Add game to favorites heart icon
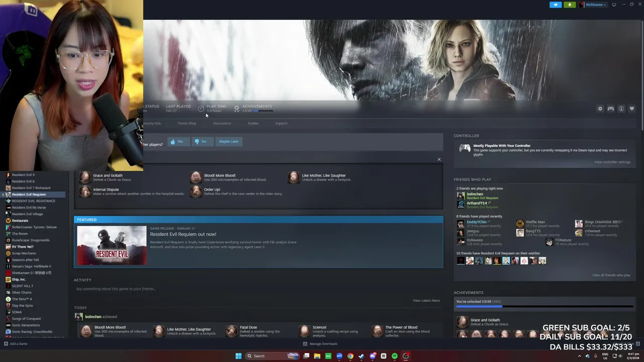The image size is (644, 362). (x=632, y=109)
